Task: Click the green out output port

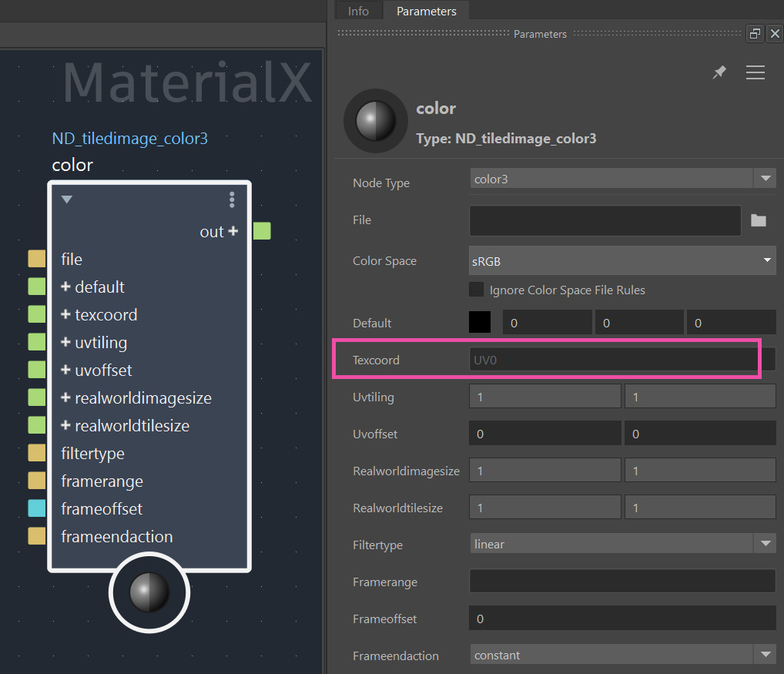Action: point(262,231)
